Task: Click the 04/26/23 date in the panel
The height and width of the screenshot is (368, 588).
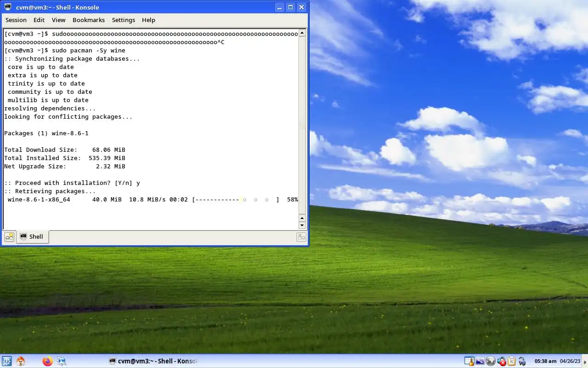Action: tap(570, 361)
